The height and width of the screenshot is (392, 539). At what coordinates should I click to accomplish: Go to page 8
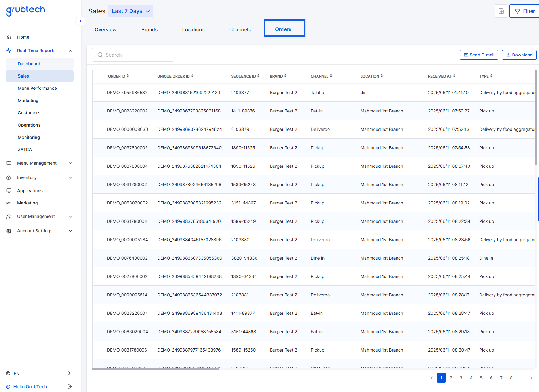[511, 378]
